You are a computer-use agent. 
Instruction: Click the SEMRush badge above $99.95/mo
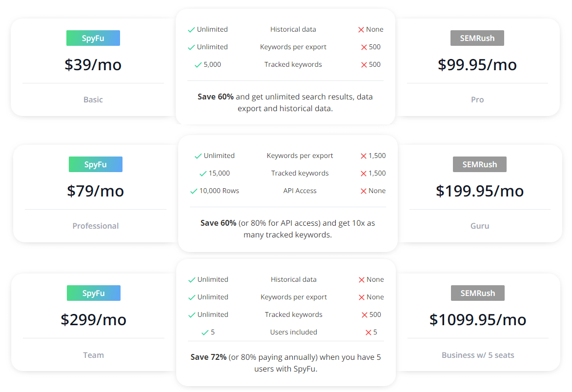477,38
